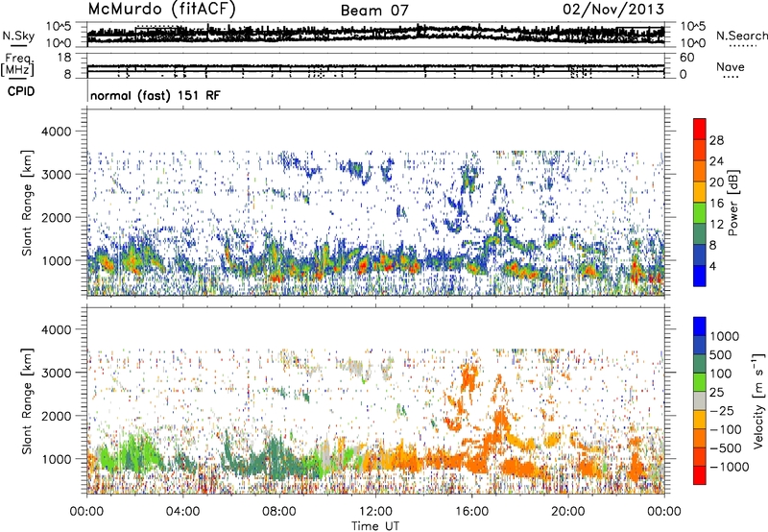Viewport: 768px width, 532px height.
Task: Select the '4000' tick on the power panel
Action: (x=56, y=132)
